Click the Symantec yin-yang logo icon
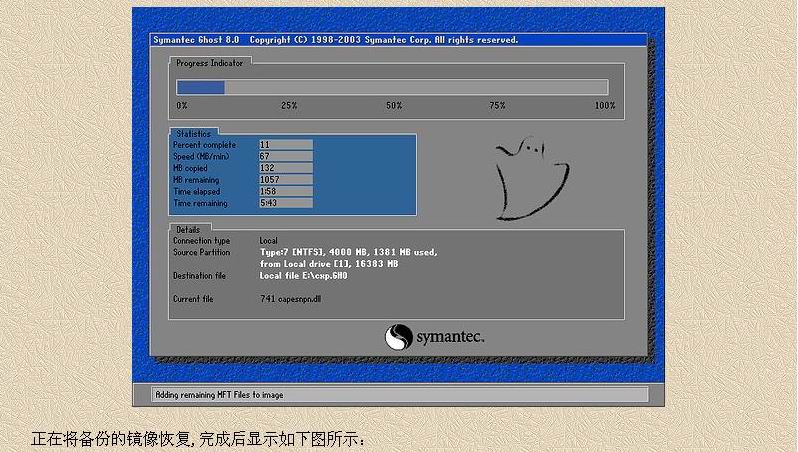798x452 pixels. coord(398,337)
